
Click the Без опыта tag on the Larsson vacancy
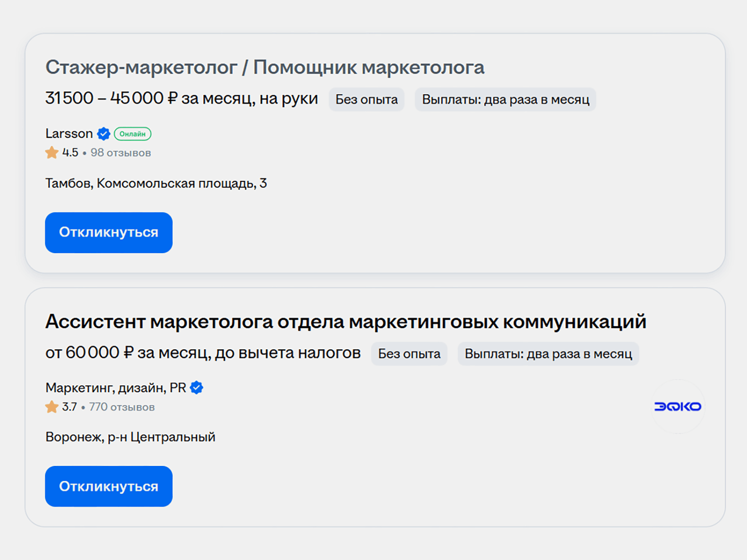pos(366,99)
